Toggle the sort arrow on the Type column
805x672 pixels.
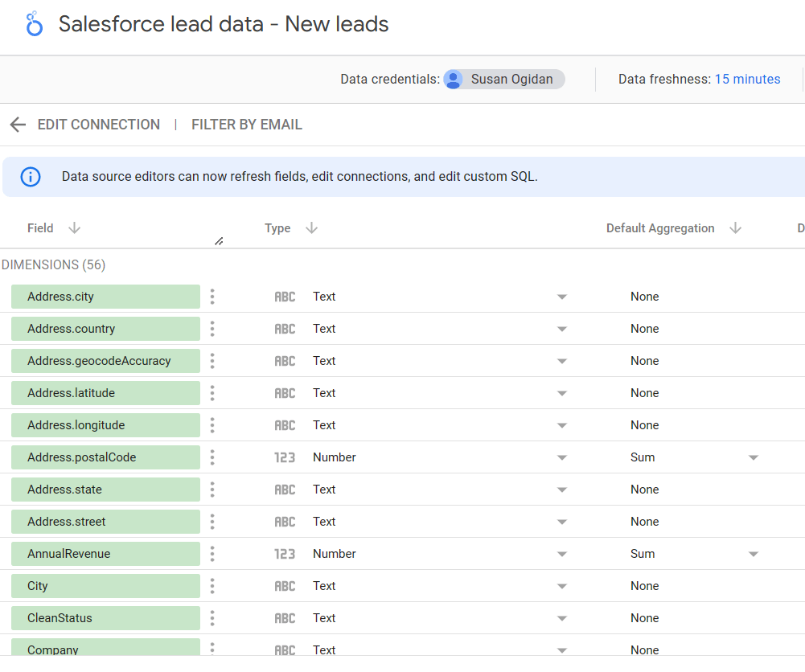[311, 228]
